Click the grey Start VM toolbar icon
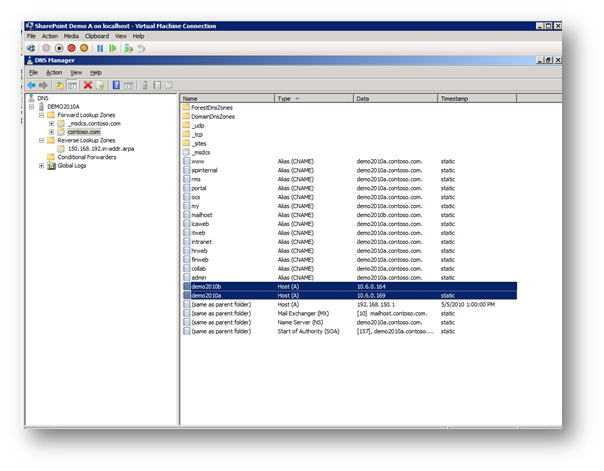The width and height of the screenshot is (604, 471). point(46,48)
